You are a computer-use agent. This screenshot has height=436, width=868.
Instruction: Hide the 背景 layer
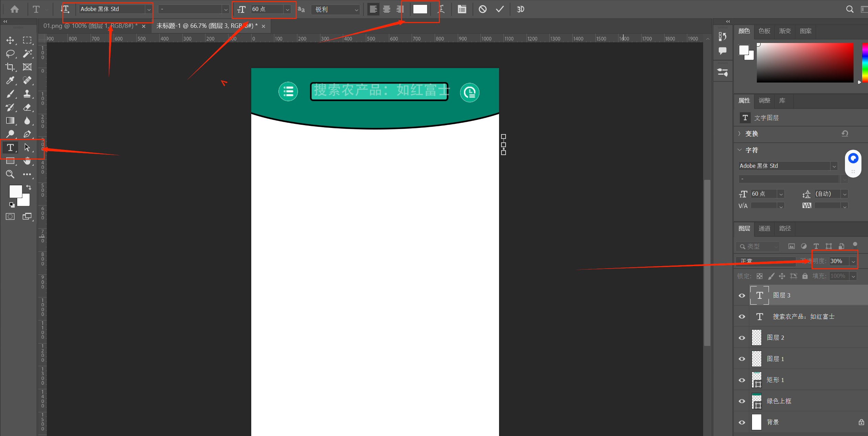pos(742,422)
